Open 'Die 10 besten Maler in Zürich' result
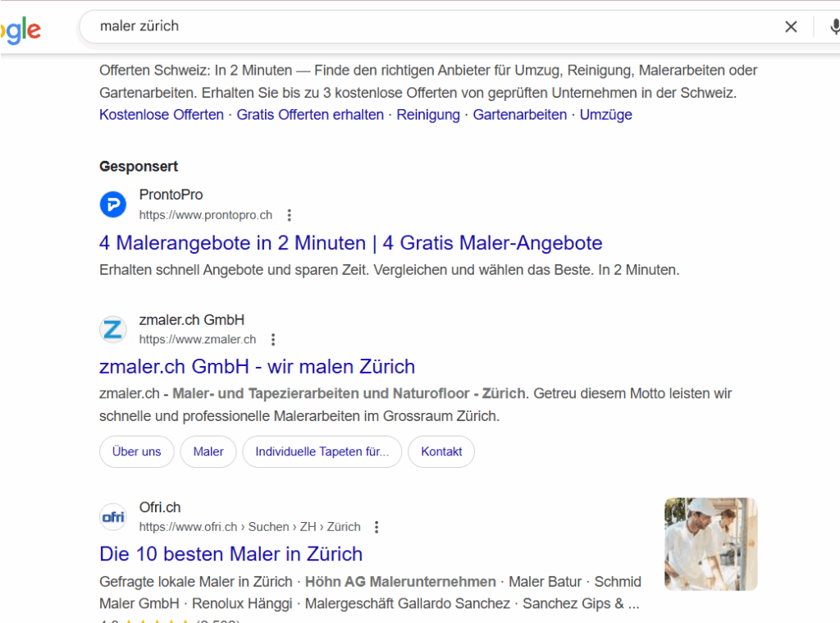The width and height of the screenshot is (840, 623). click(231, 554)
